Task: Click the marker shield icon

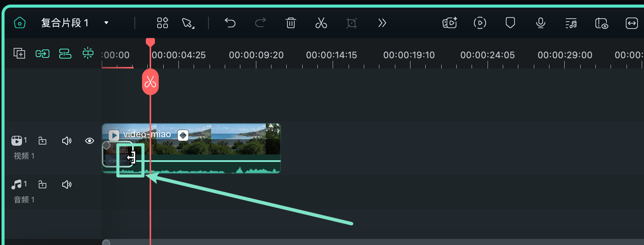Action: pyautogui.click(x=510, y=23)
